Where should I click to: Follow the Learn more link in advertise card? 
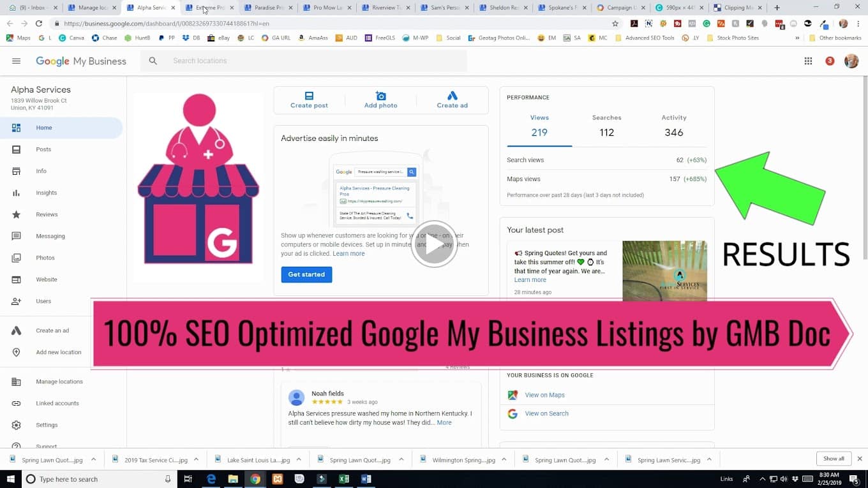click(348, 254)
